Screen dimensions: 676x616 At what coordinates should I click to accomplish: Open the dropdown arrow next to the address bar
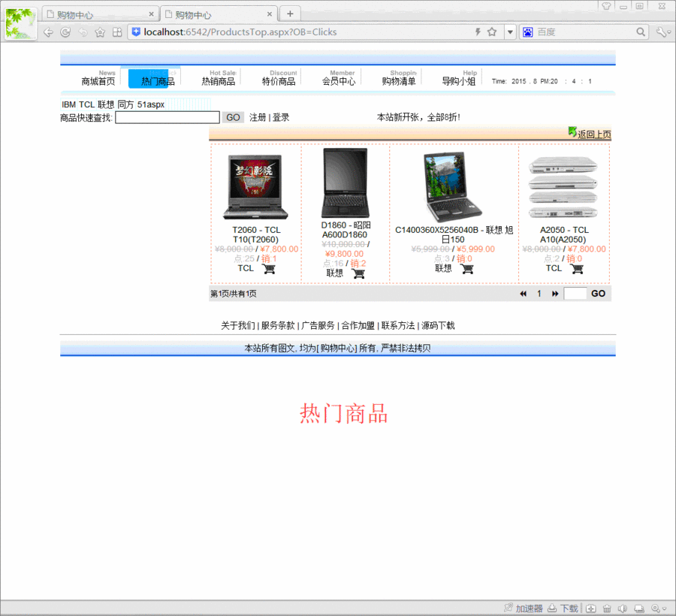click(x=512, y=32)
